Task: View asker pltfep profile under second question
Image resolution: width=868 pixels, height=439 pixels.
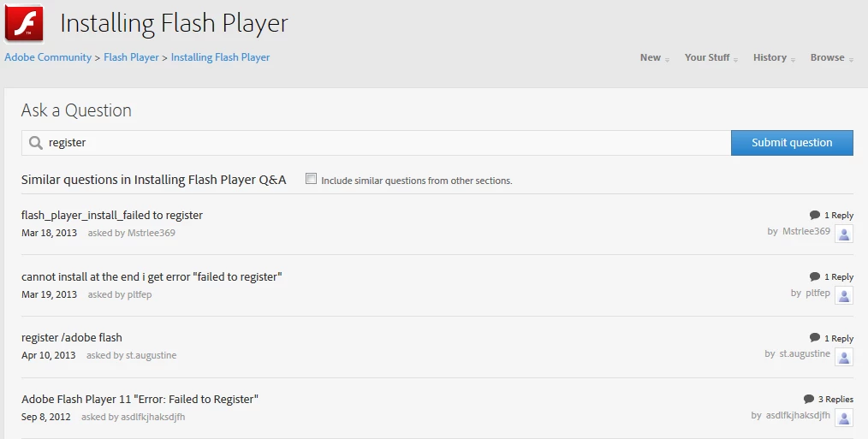Action: 140,294
